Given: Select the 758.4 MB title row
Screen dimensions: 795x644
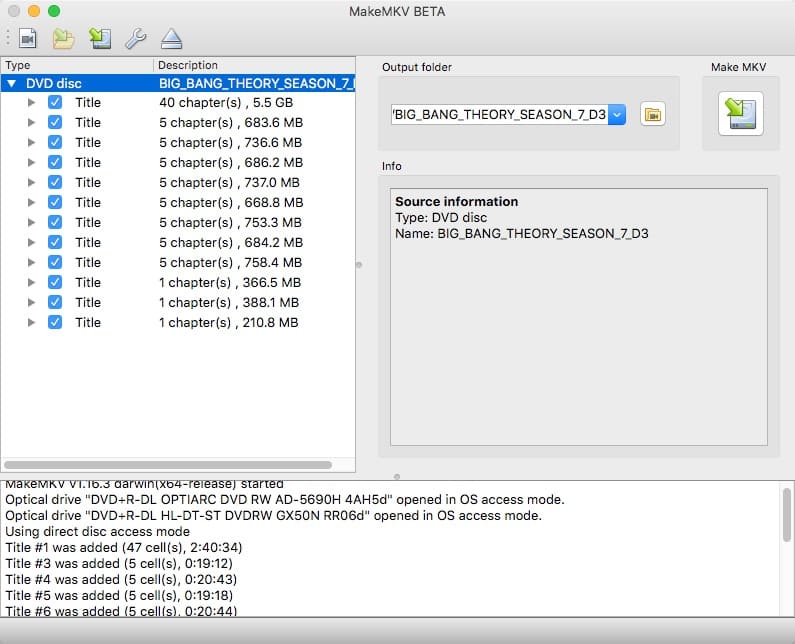Looking at the screenshot, I should pyautogui.click(x=230, y=262).
